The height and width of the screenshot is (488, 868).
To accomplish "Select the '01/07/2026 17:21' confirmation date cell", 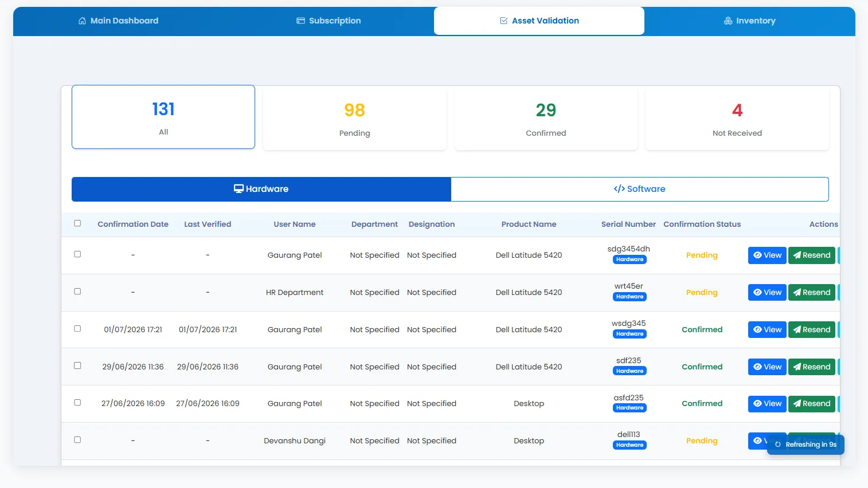I will coord(133,330).
